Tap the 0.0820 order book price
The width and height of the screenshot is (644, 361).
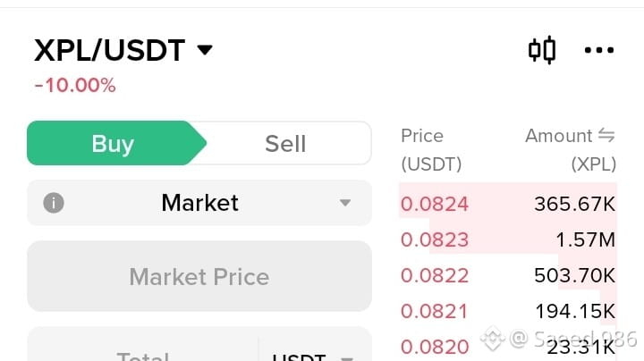coord(435,347)
